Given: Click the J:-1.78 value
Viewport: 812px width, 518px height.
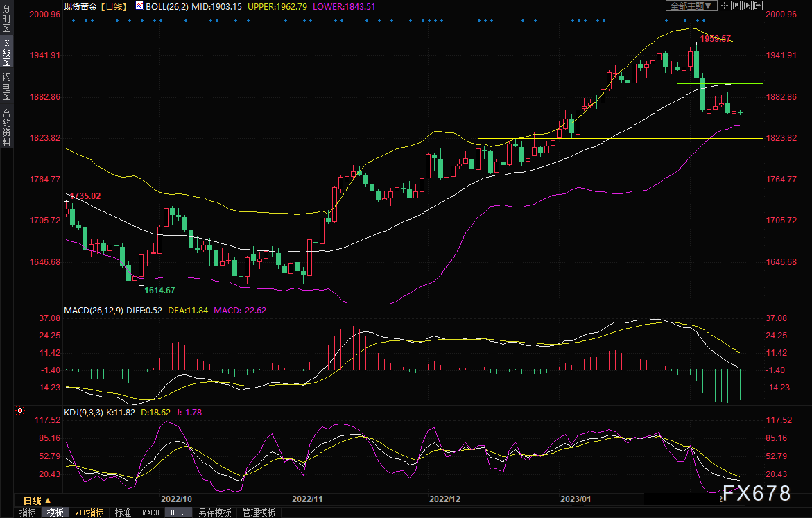Looking at the screenshot, I should tap(189, 413).
